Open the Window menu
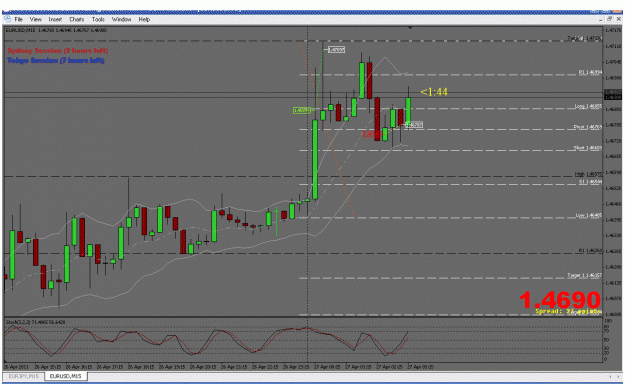The height and width of the screenshot is (384, 625). pos(121,19)
